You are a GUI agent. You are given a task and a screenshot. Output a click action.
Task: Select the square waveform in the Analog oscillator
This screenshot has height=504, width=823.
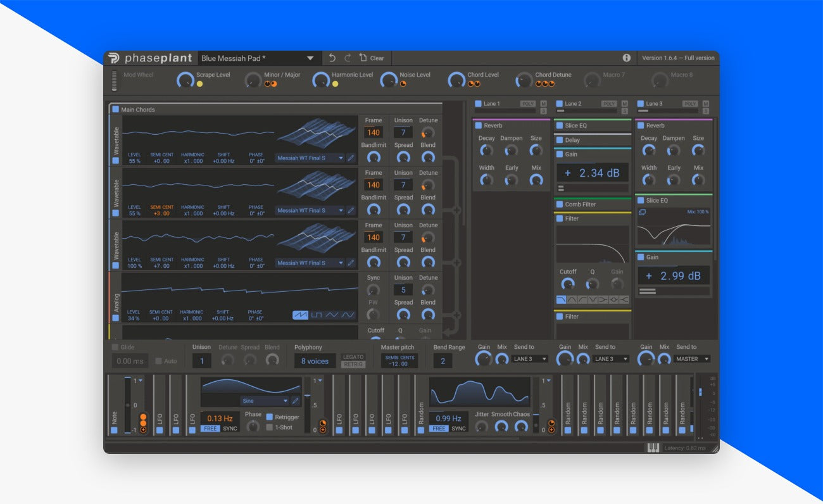point(316,315)
